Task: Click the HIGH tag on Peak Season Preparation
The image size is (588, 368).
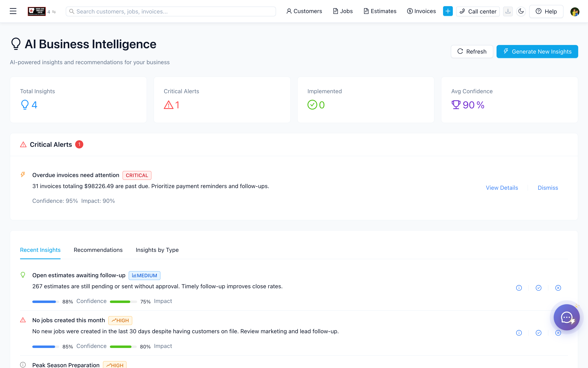Action: coord(115,365)
